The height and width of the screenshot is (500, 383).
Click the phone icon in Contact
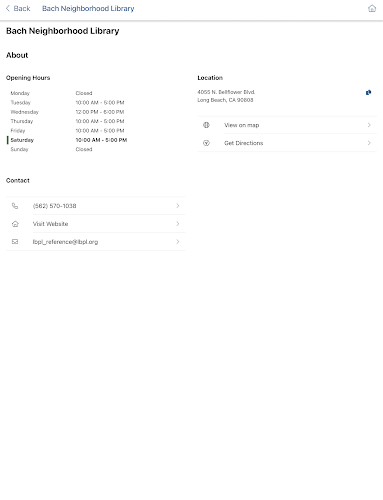15,206
